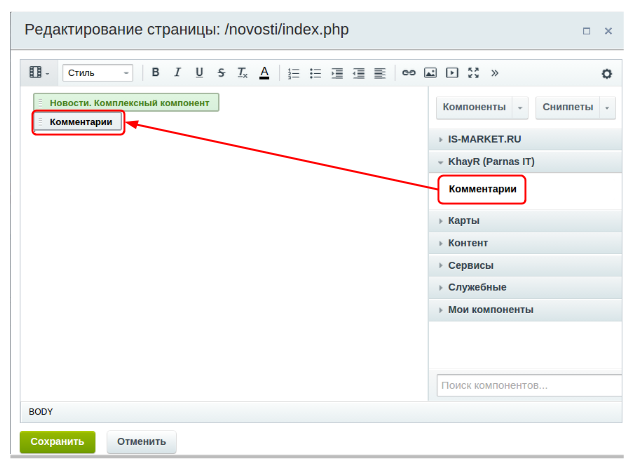Click the Сохранить button
Screen dimensions: 633x466
57,441
